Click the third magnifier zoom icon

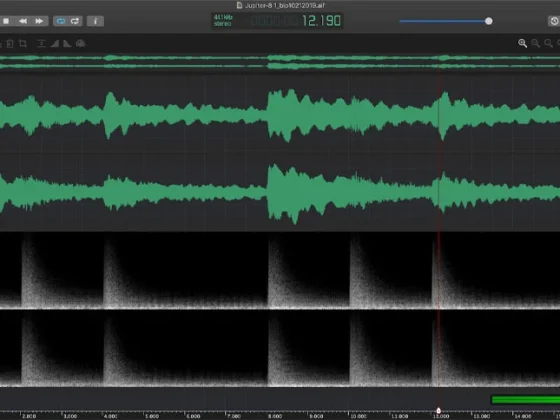(x=548, y=44)
